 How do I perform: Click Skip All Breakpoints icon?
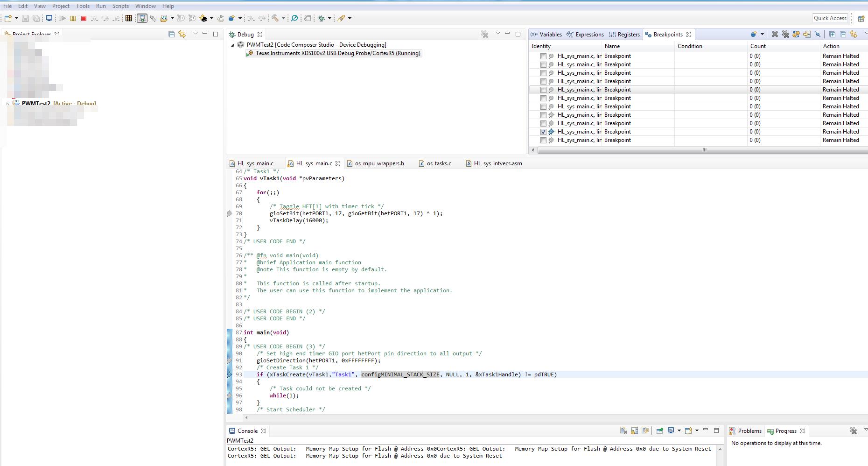[818, 34]
